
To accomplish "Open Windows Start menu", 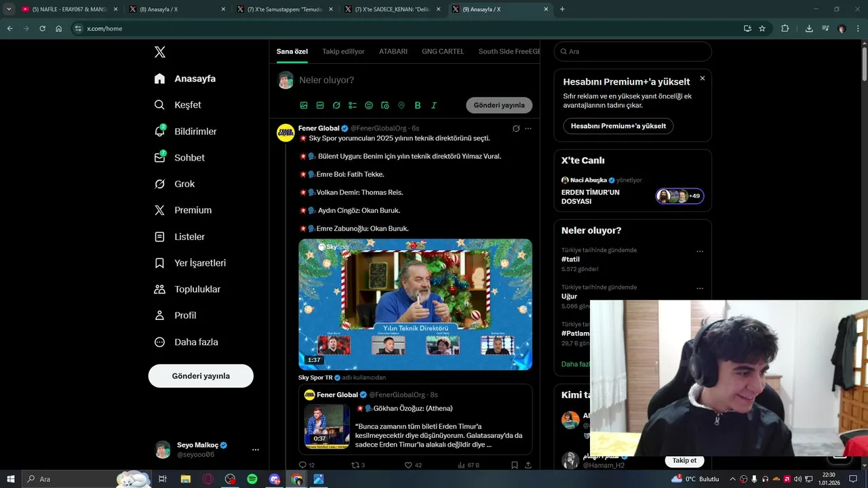I will (x=11, y=479).
